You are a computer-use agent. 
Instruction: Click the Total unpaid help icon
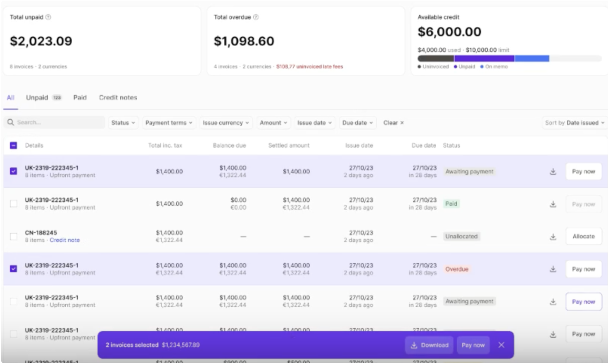48,17
